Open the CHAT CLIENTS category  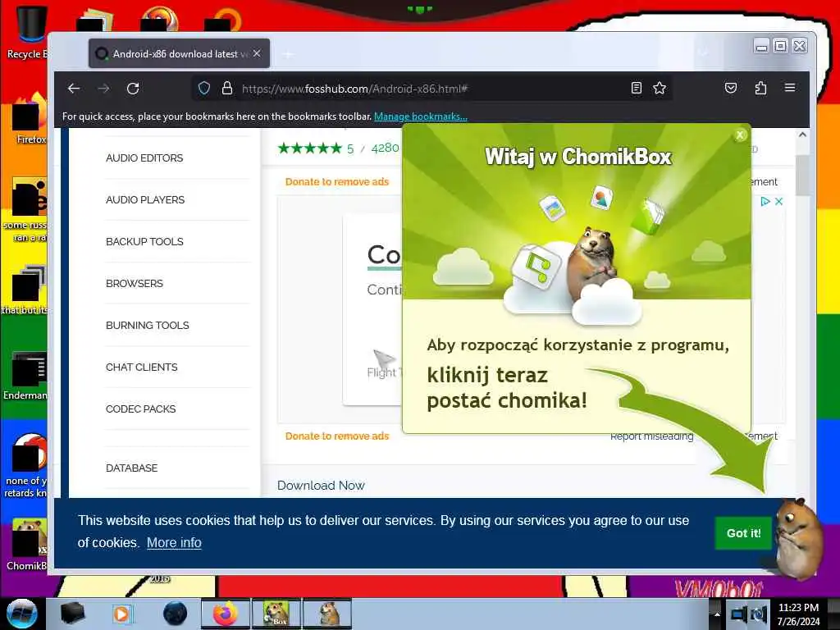pyautogui.click(x=141, y=367)
